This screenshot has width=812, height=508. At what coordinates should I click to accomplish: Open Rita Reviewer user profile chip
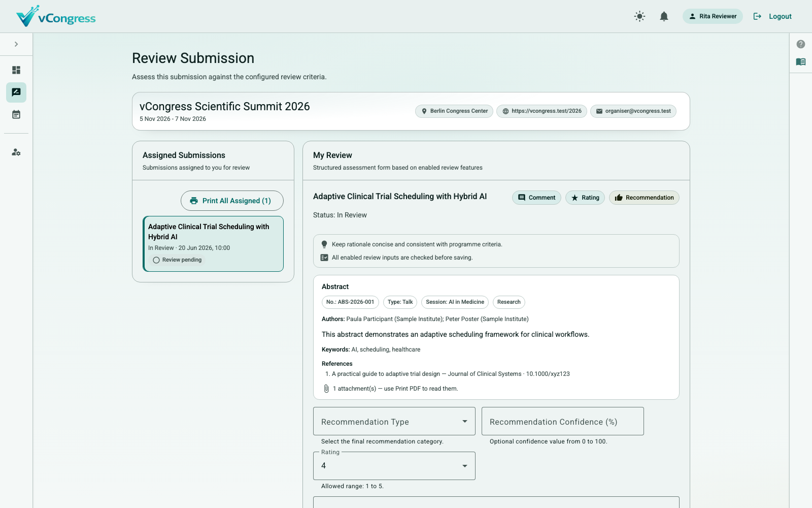[x=713, y=16]
